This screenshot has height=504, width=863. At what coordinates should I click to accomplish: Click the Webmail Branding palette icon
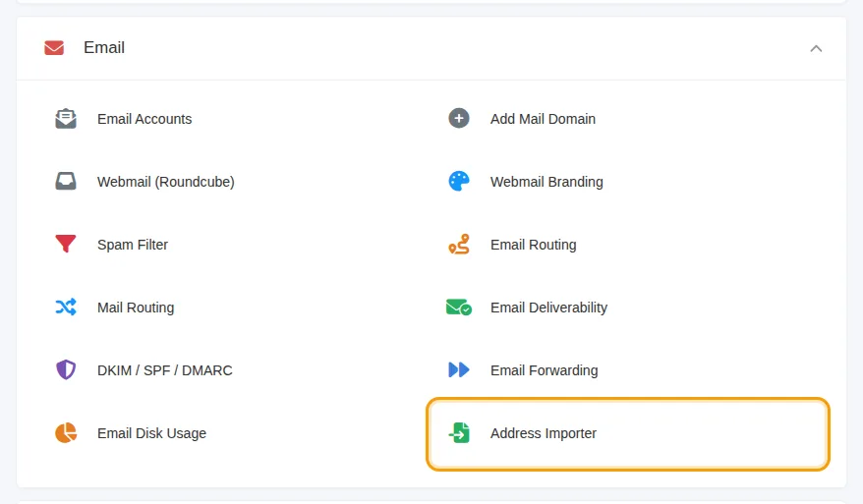click(x=458, y=181)
